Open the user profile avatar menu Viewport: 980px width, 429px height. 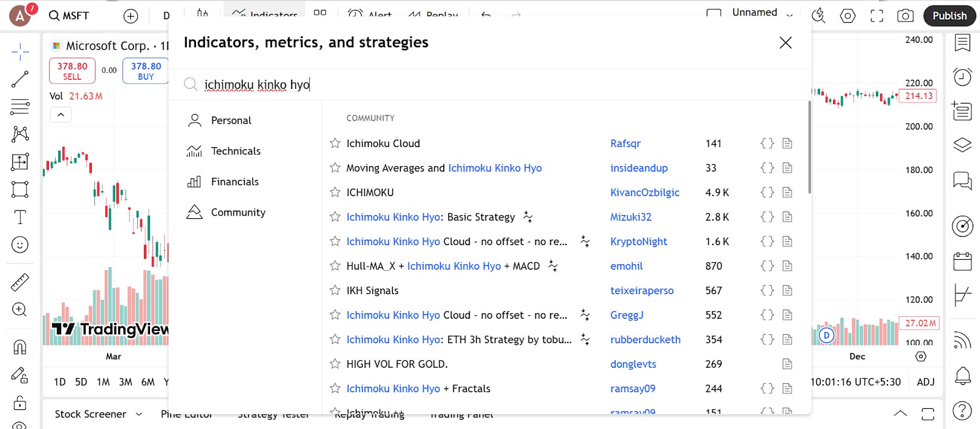click(20, 16)
